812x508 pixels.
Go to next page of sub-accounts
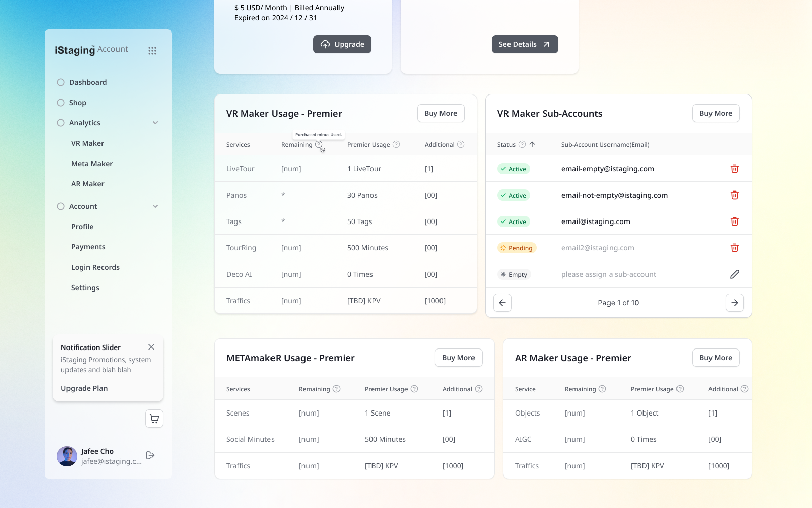point(735,303)
